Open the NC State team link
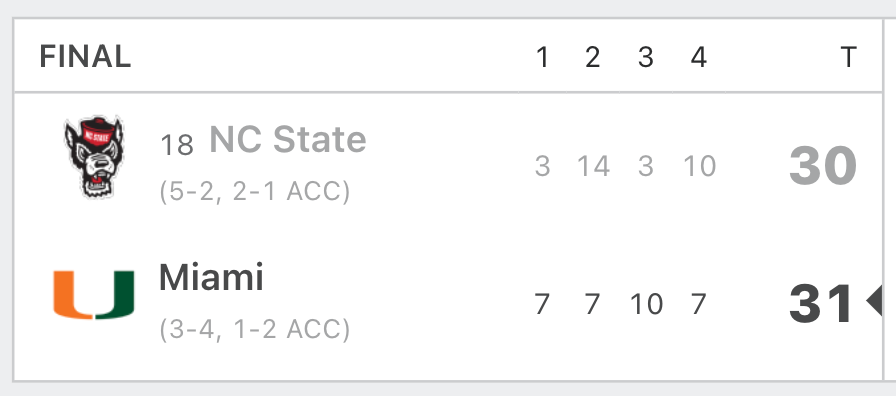This screenshot has width=896, height=396. [x=287, y=139]
